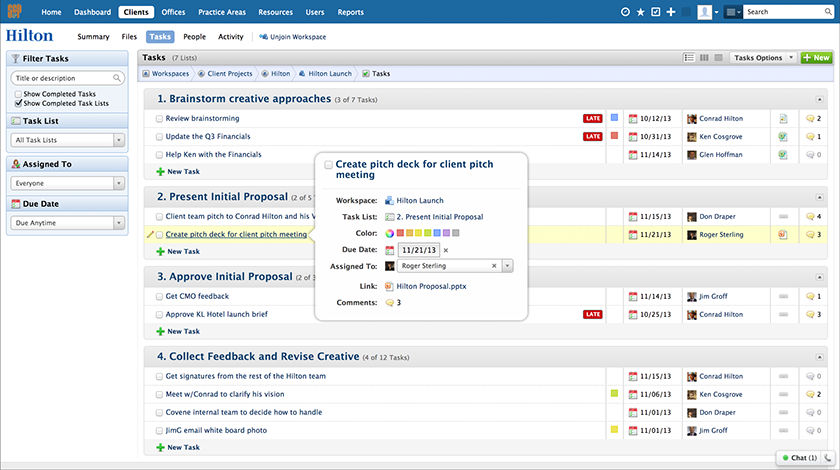Enable the Show Completed Tasks checkbox
This screenshot has width=840, height=470.
(x=18, y=94)
